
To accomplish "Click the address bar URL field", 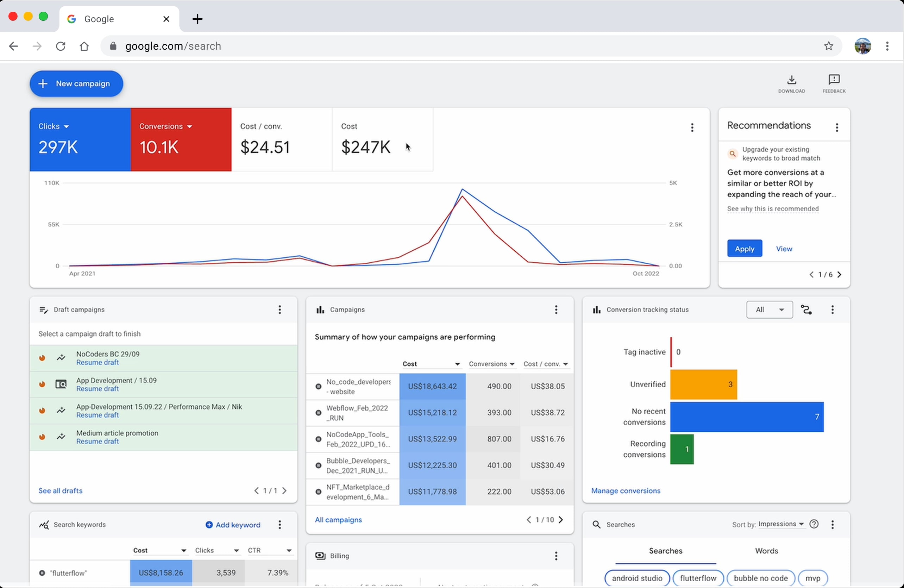I will (471, 46).
